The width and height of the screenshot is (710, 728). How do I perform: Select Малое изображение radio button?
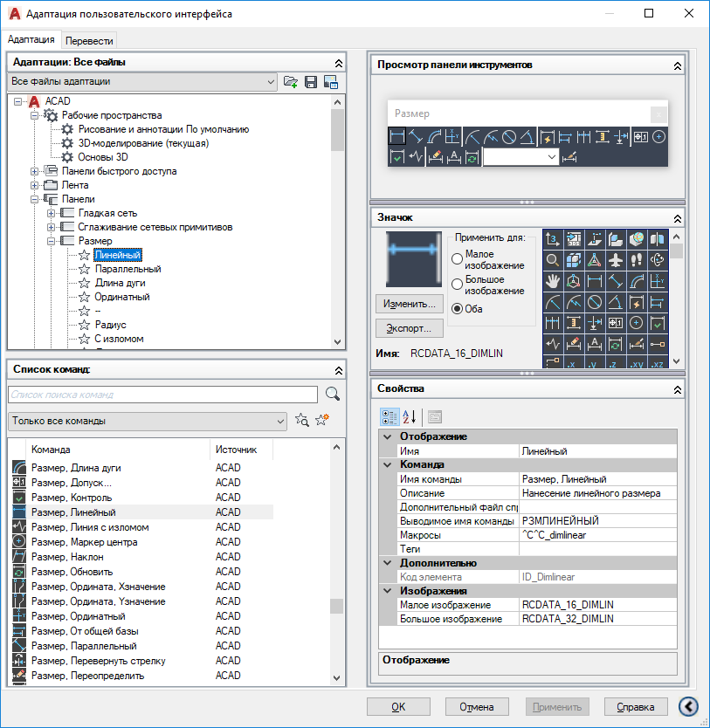pos(457,258)
